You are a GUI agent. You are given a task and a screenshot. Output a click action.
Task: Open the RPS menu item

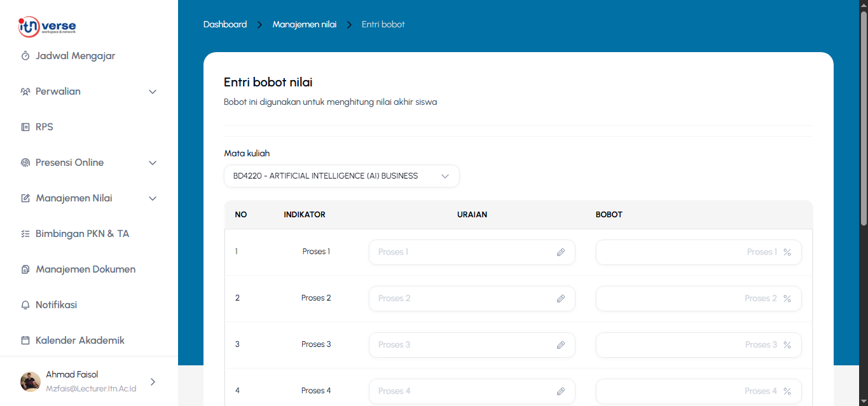[45, 127]
